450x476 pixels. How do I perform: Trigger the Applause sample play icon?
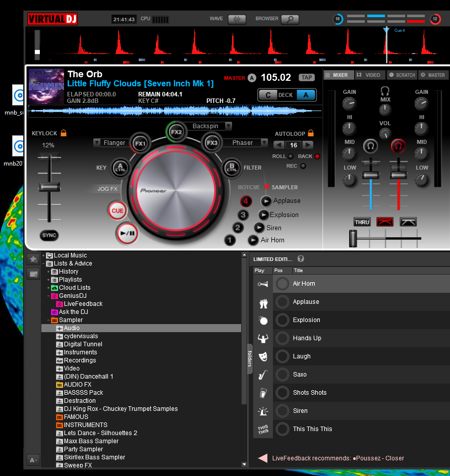coord(266,201)
